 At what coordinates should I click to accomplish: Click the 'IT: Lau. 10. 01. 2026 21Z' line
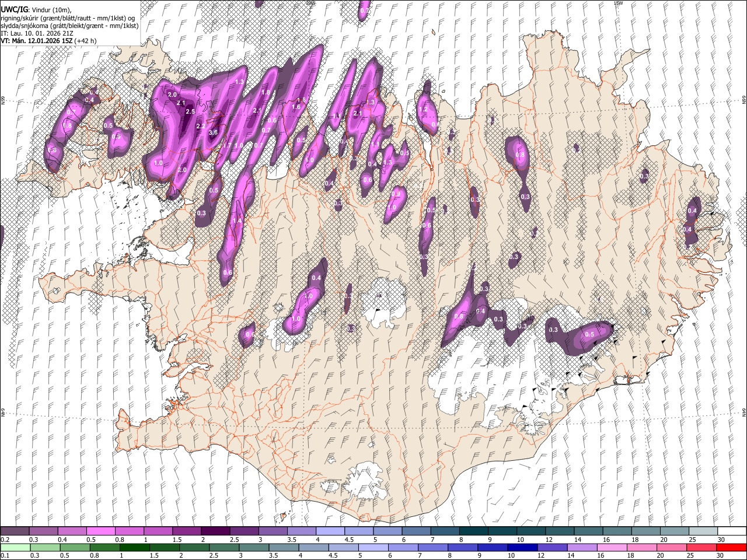click(37, 33)
